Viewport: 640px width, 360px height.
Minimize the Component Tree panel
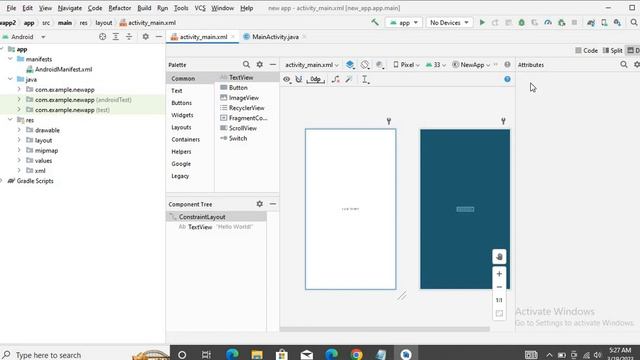click(273, 204)
